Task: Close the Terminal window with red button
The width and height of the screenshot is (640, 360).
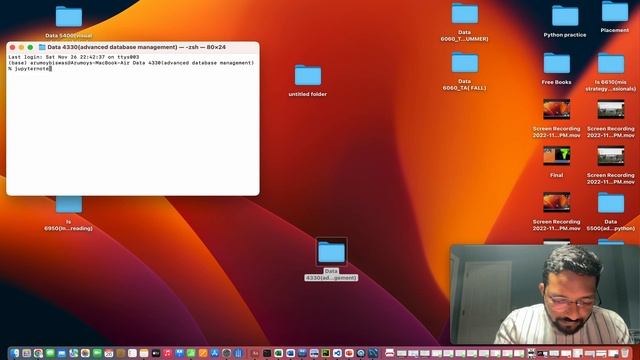Action: 12,47
